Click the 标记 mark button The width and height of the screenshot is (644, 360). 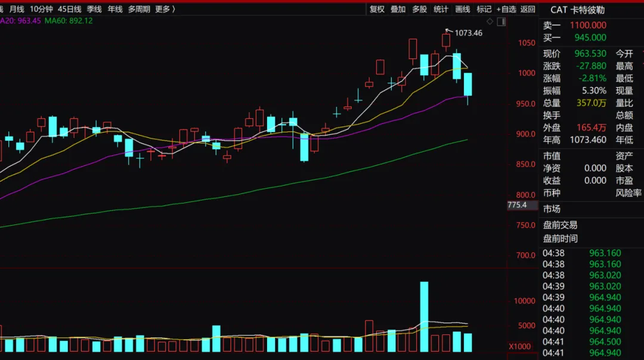[x=484, y=9]
